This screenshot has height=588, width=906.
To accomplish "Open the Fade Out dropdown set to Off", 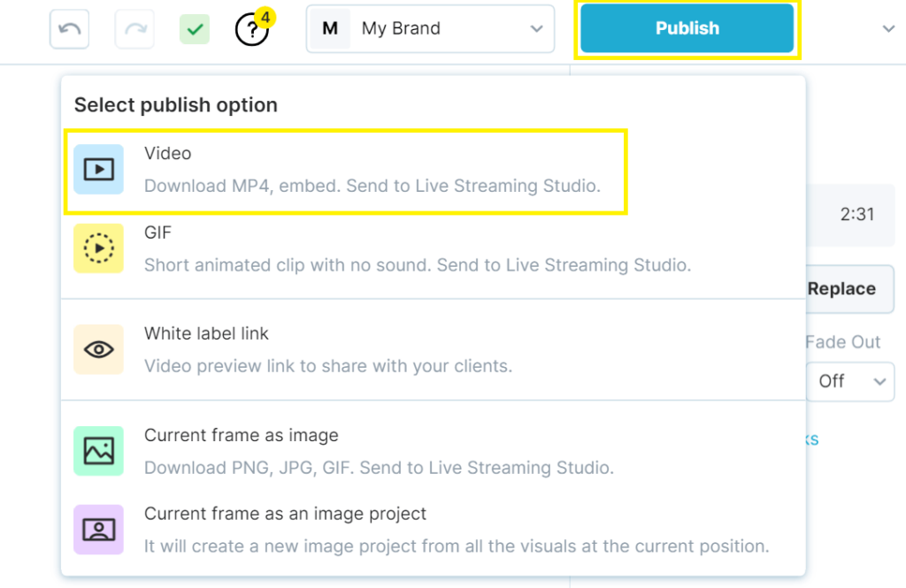I will coord(850,381).
